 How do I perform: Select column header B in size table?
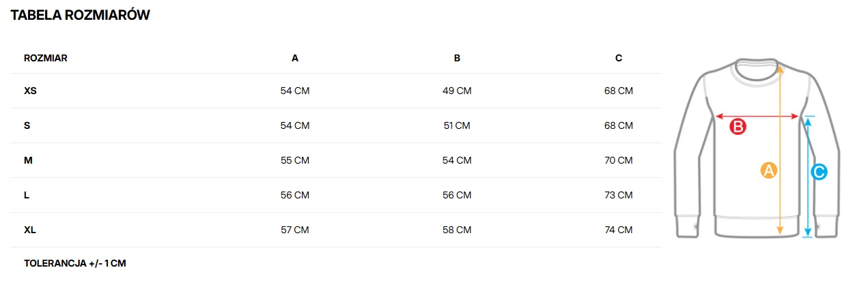pos(457,58)
